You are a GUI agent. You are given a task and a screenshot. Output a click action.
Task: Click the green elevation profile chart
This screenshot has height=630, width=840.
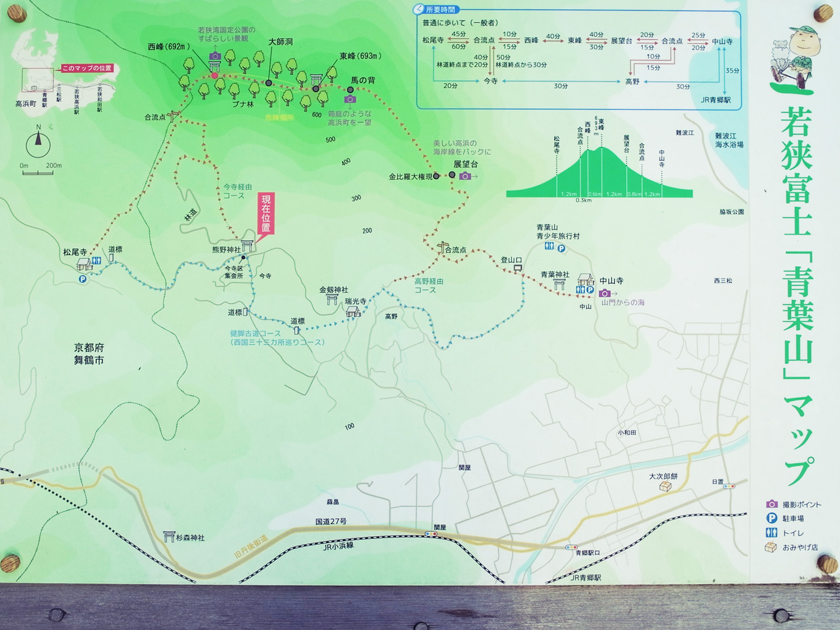[x=599, y=176]
